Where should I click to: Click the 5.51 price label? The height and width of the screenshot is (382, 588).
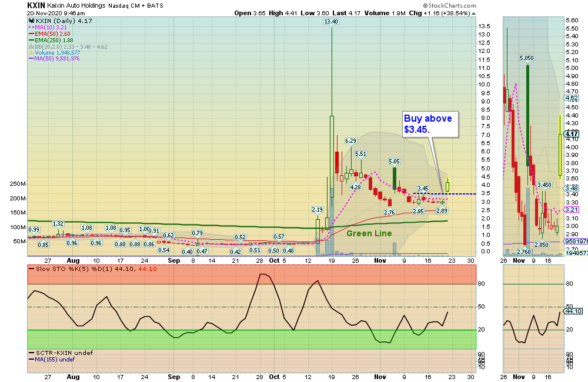pos(361,154)
